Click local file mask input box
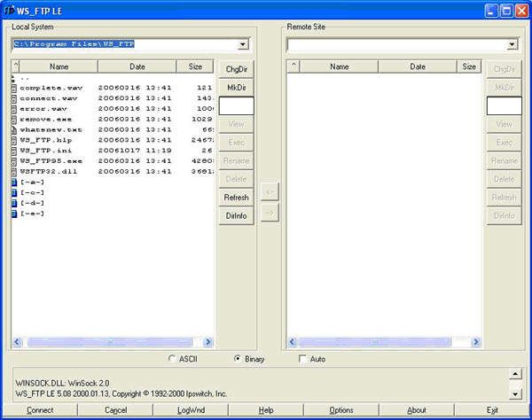Screen dimensions: 532x420 pyautogui.click(x=236, y=105)
